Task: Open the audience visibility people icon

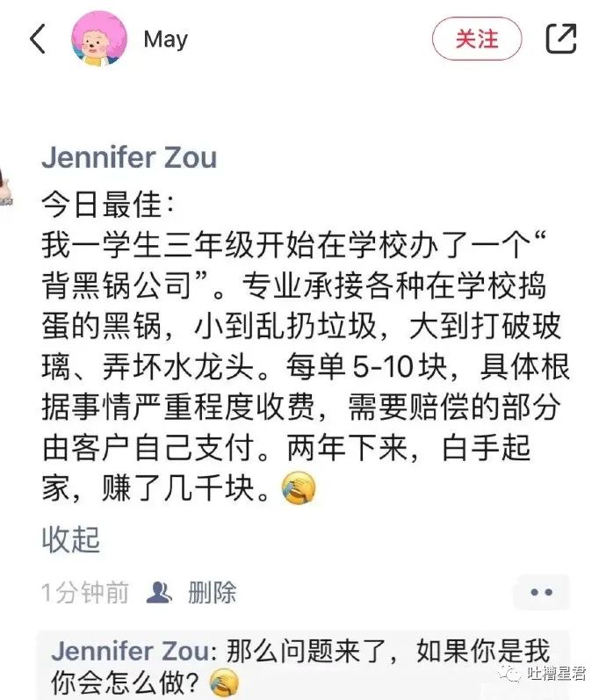Action: (159, 593)
